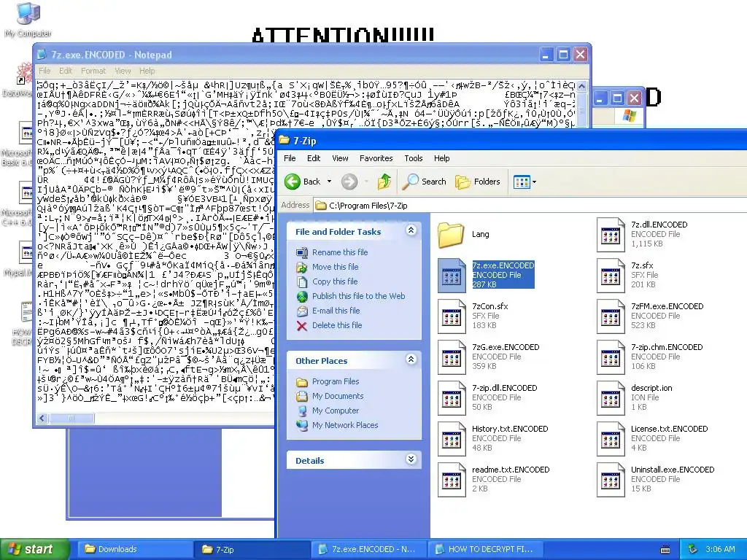Collapse the File and Folder Tasks panel
Viewport: 747px width, 560px height.
pos(411,230)
